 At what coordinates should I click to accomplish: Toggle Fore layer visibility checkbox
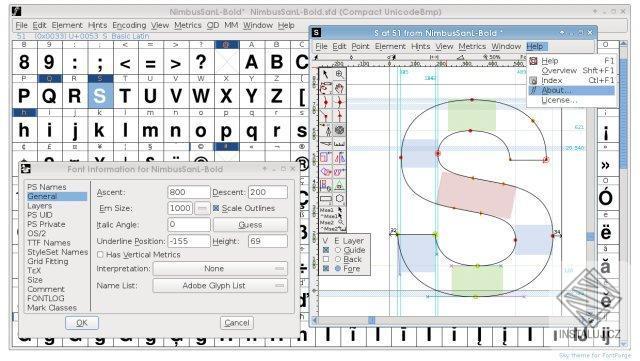pyautogui.click(x=326, y=269)
